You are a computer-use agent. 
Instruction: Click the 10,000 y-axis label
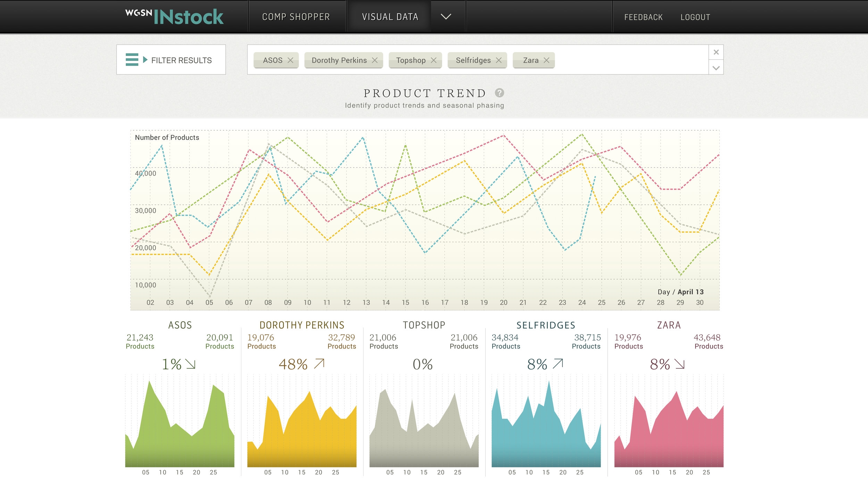(145, 285)
